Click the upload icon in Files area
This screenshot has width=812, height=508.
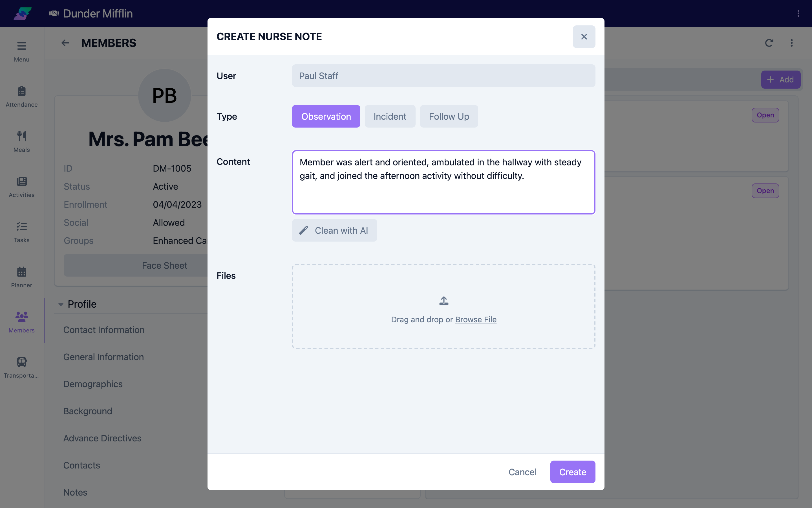pyautogui.click(x=443, y=301)
